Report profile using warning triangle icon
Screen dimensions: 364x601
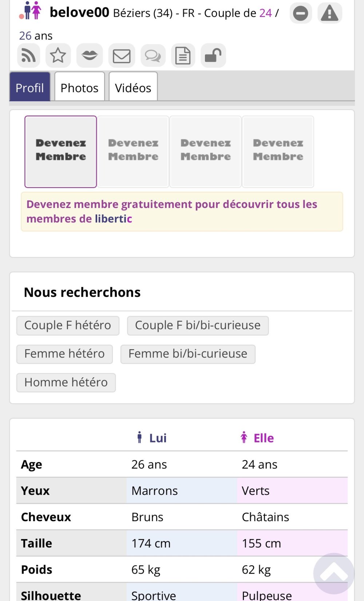[330, 13]
